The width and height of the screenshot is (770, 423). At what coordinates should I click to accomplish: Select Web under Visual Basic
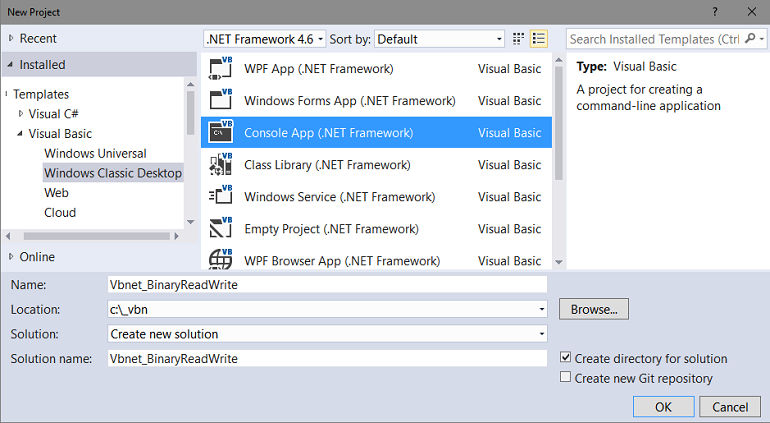[x=56, y=193]
